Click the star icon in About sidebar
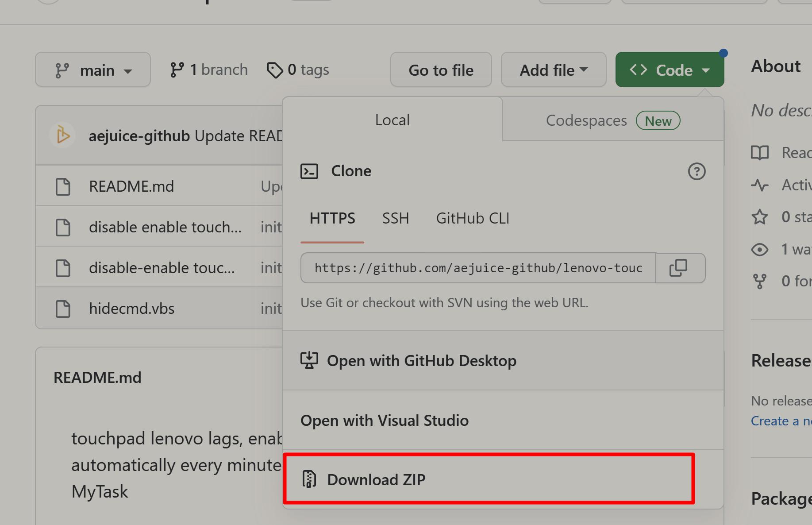 pyautogui.click(x=760, y=217)
